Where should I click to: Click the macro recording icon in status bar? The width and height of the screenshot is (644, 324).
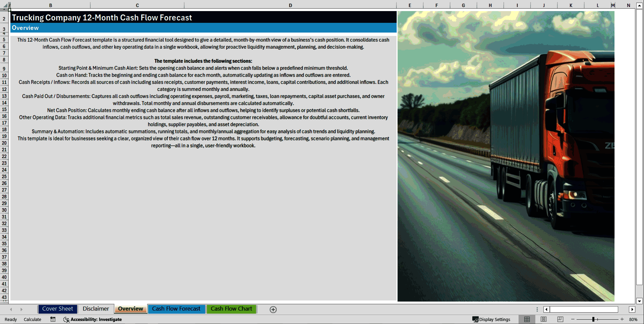point(53,319)
